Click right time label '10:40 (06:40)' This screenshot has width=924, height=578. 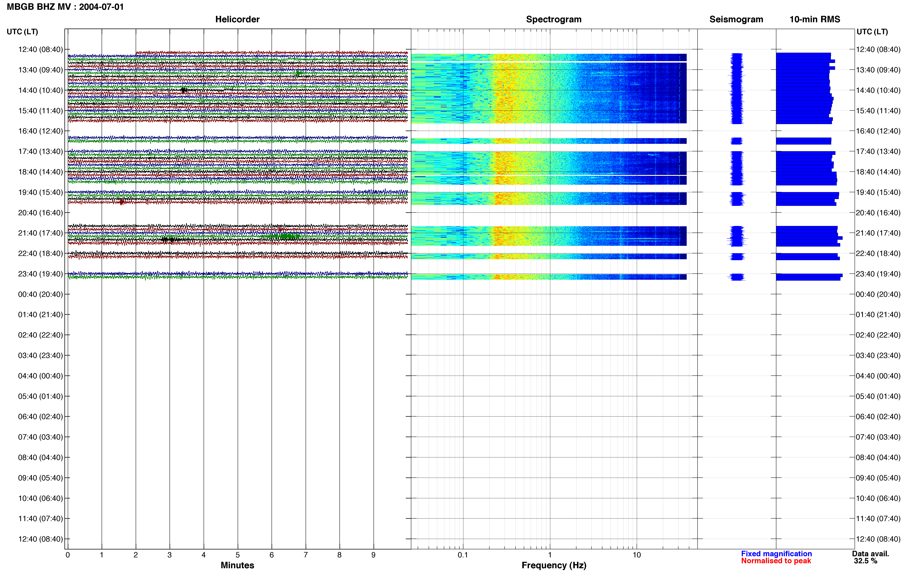point(878,498)
